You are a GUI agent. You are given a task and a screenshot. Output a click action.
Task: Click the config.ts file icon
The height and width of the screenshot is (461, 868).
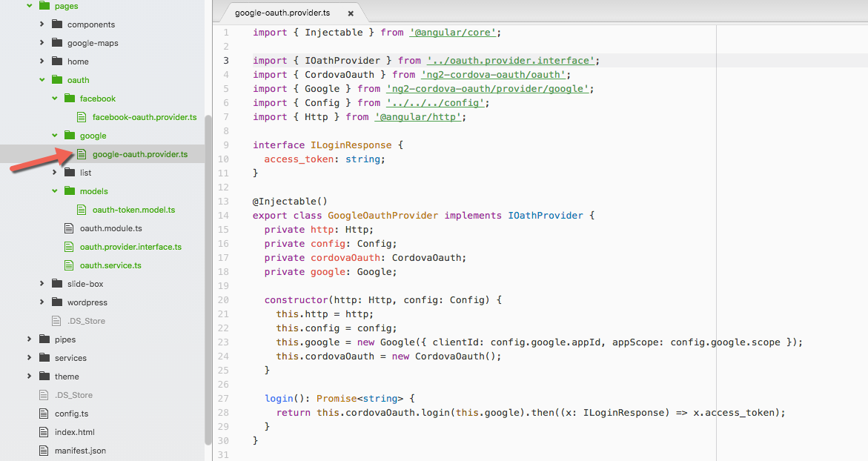pos(44,414)
